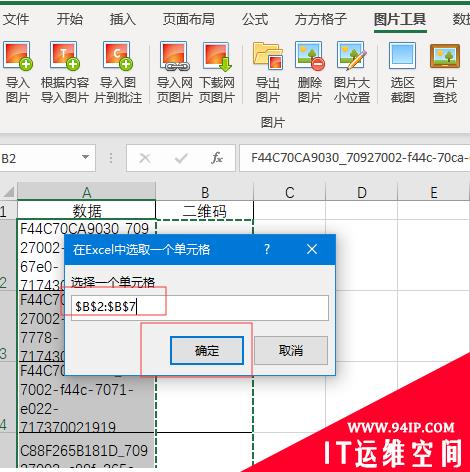
Task: Select column D header
Action: point(362,192)
